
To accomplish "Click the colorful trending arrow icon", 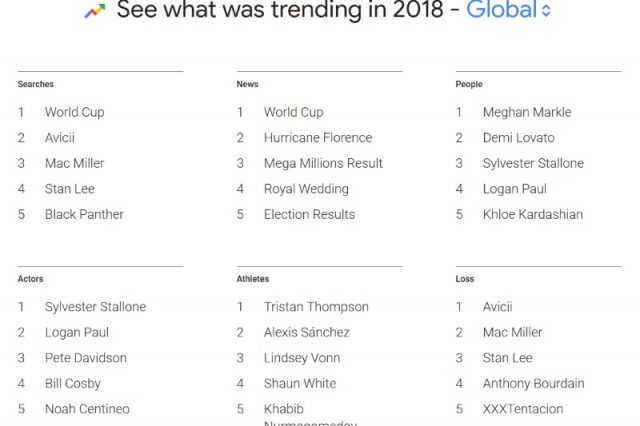I will point(95,11).
